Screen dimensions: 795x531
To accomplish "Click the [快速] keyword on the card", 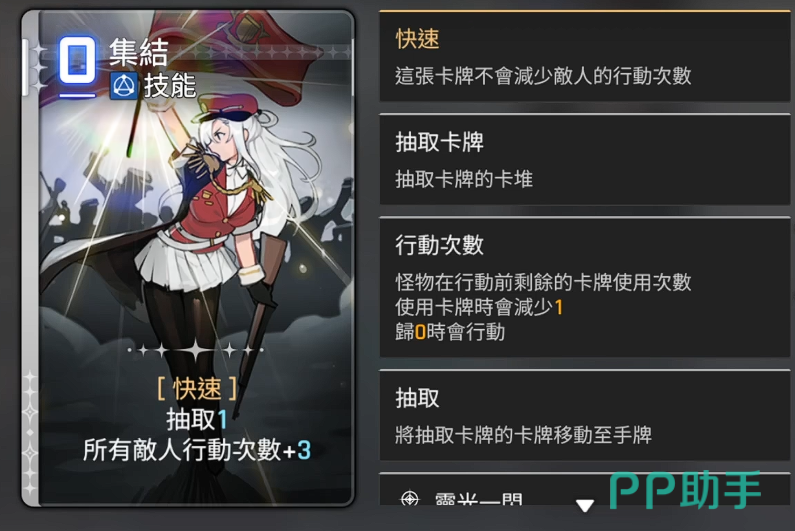I will (x=197, y=389).
